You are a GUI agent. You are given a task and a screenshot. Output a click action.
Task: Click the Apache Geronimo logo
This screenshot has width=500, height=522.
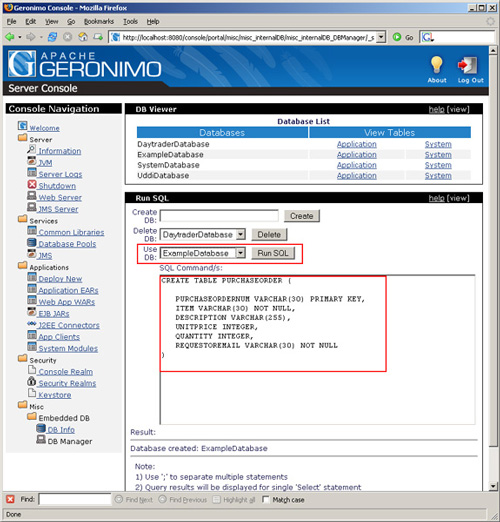(x=85, y=64)
